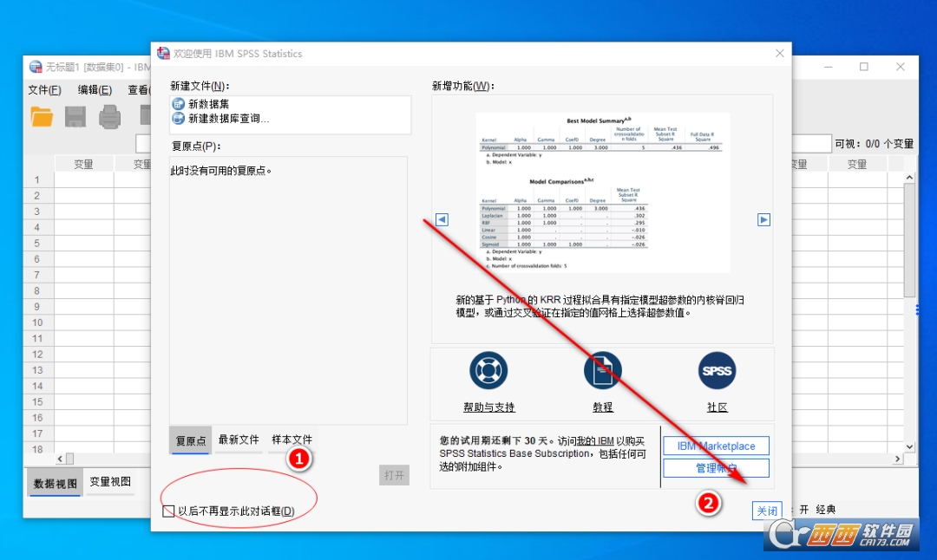Click the 教程 link text

click(x=602, y=407)
